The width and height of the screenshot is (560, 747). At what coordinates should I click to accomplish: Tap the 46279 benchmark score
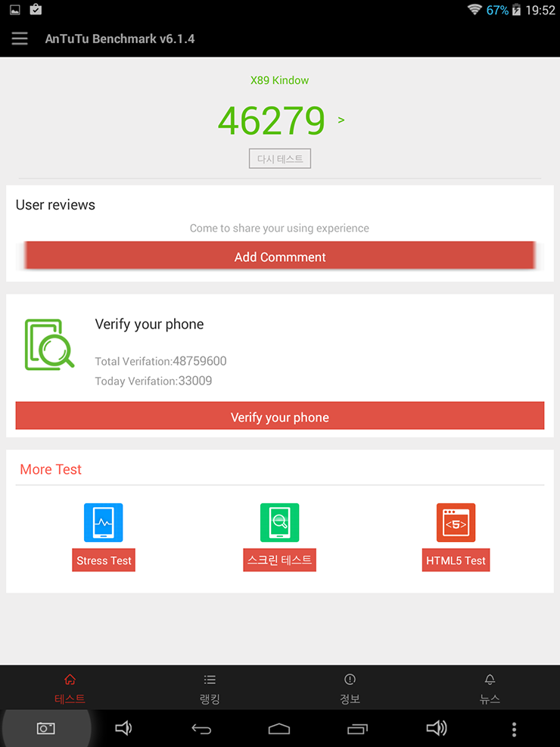[272, 120]
